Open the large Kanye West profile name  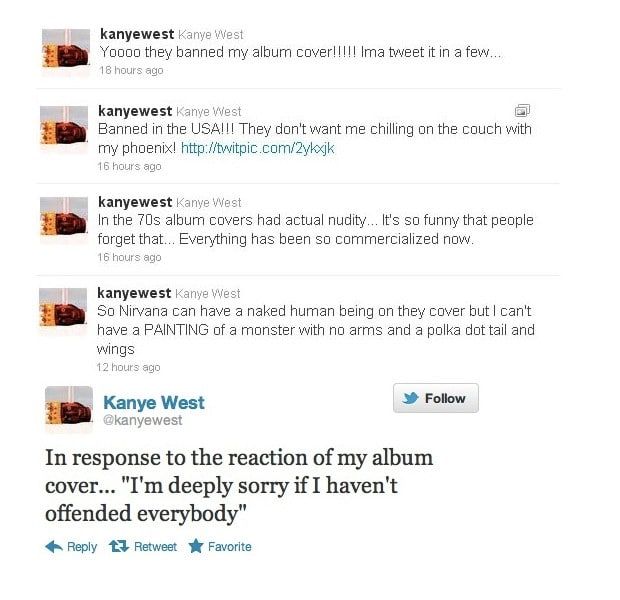click(154, 403)
